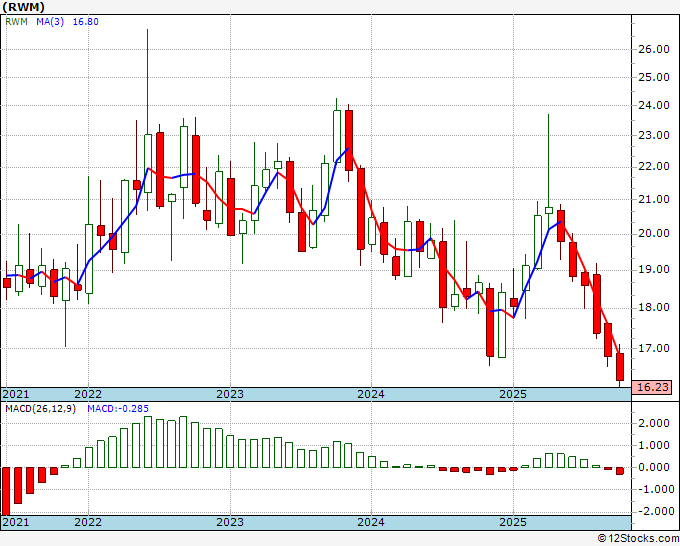Click the MA(3) legend label

point(50,22)
